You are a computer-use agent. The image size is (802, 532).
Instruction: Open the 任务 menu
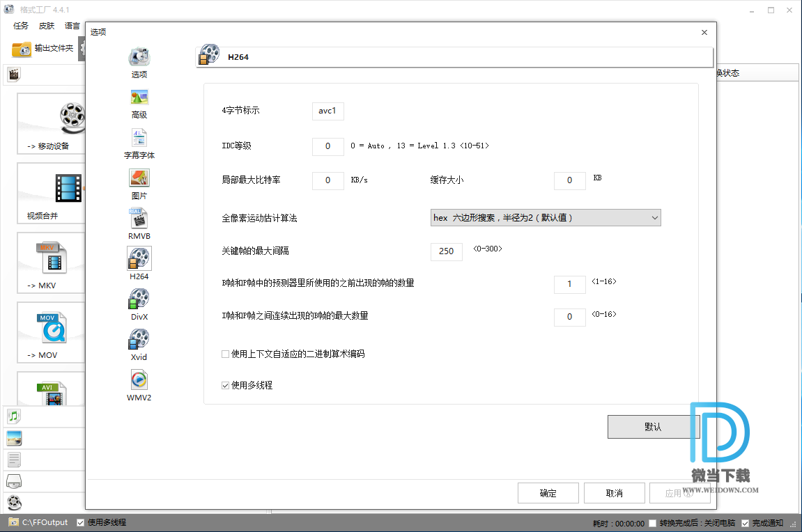(x=21, y=26)
